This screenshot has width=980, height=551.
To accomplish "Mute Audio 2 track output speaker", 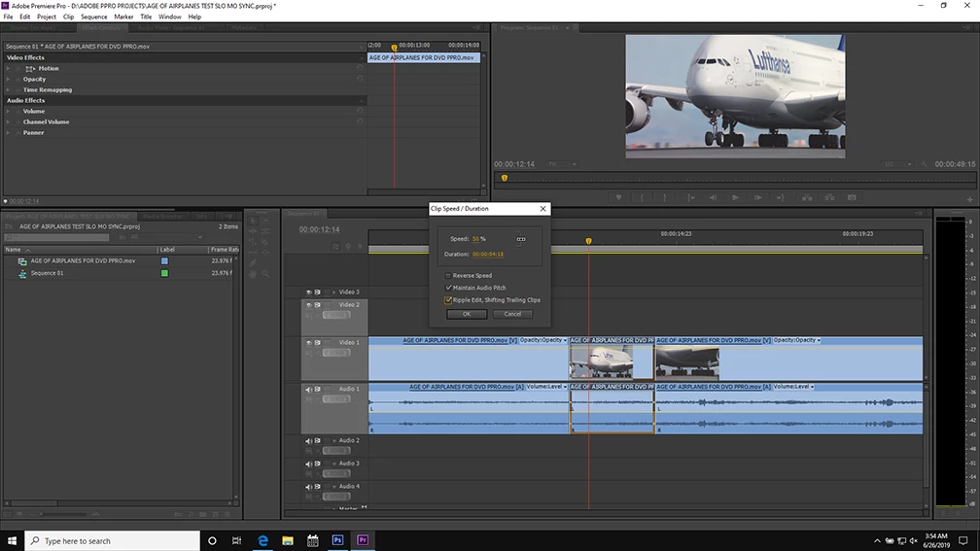I will pos(309,441).
